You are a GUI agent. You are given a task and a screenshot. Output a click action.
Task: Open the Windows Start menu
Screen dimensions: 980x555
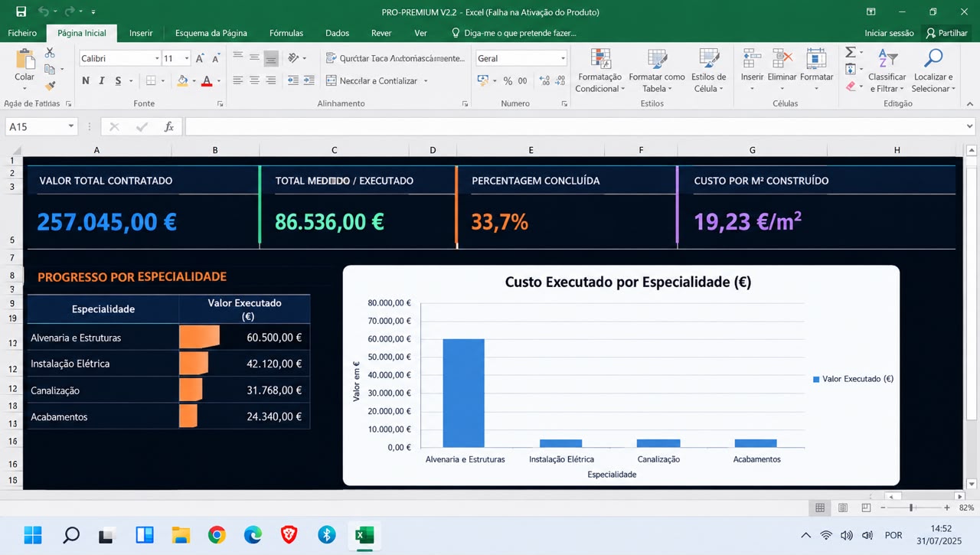point(33,534)
